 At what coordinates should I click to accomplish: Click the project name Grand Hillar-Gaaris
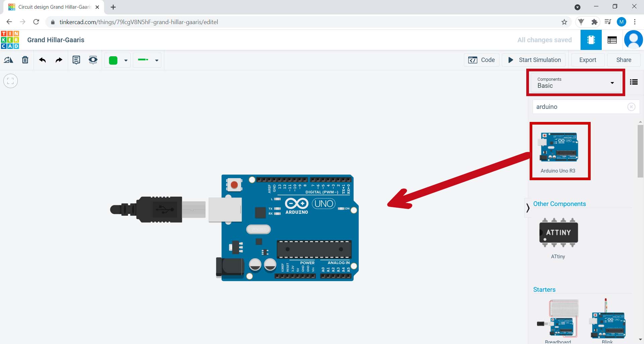point(56,40)
